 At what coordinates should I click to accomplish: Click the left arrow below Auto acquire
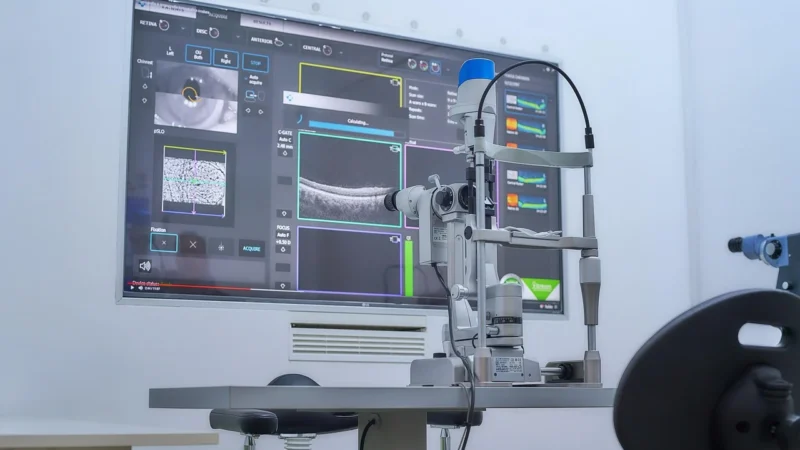click(x=248, y=111)
